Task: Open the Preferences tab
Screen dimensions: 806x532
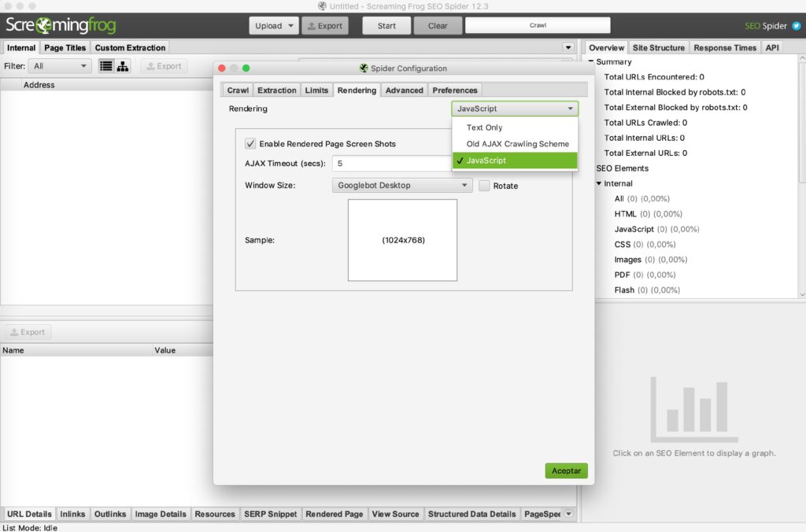Action: coord(454,90)
